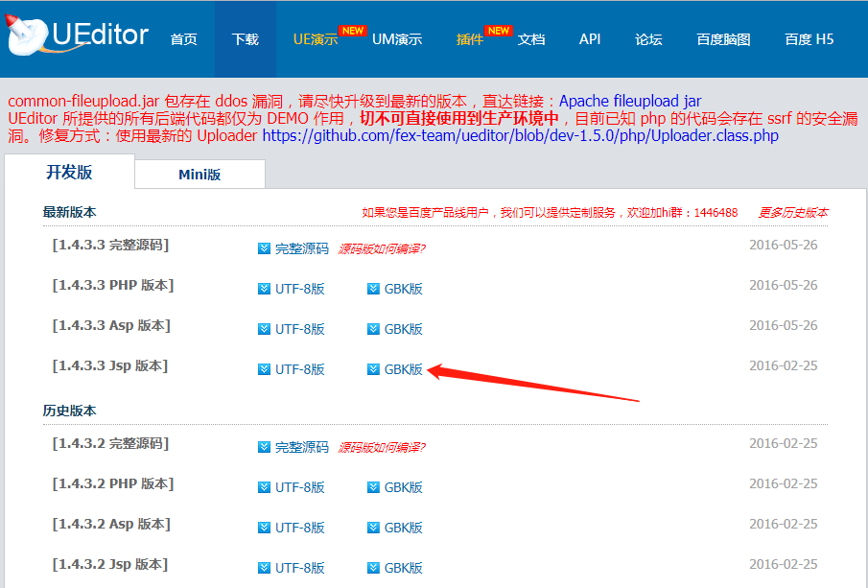Follow the Apache fileupload jar link
The width and height of the screenshot is (868, 588).
point(630,102)
